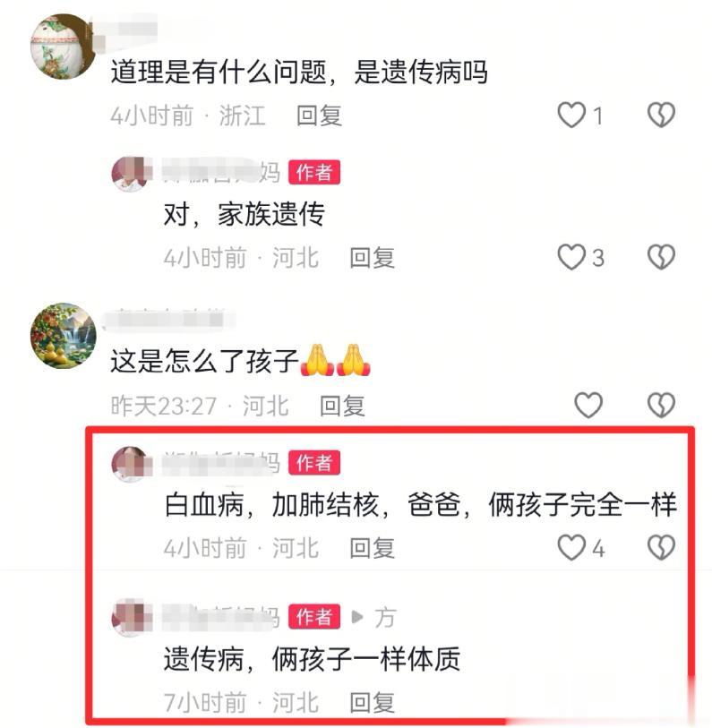
Task: Reply to author's 家族遗传 comment
Action: click(x=372, y=258)
